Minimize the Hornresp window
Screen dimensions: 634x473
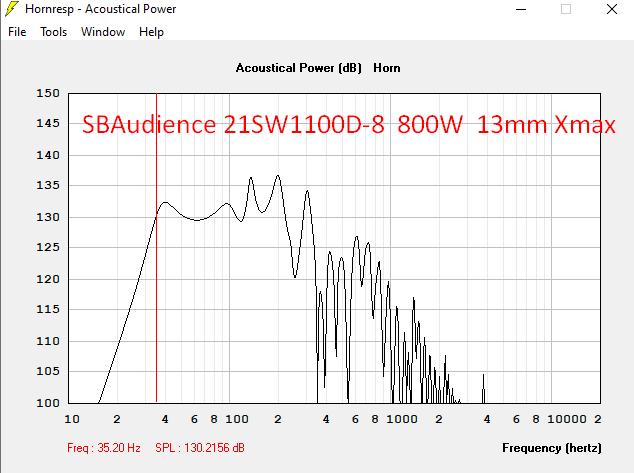[x=521, y=9]
